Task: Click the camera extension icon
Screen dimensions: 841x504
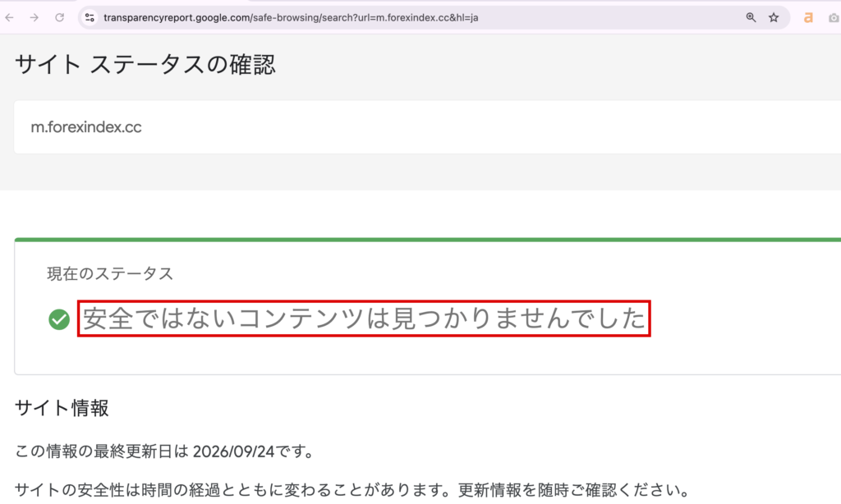Action: (x=834, y=18)
